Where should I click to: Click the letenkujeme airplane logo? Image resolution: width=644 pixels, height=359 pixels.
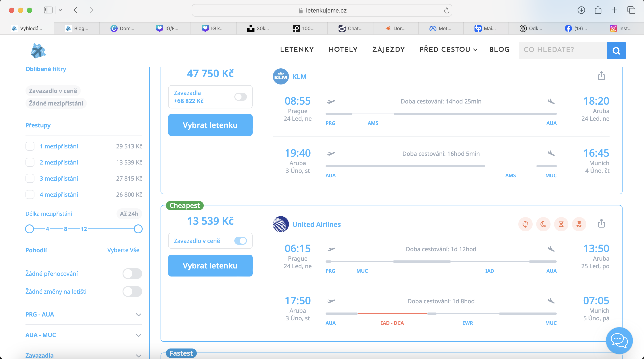point(38,51)
